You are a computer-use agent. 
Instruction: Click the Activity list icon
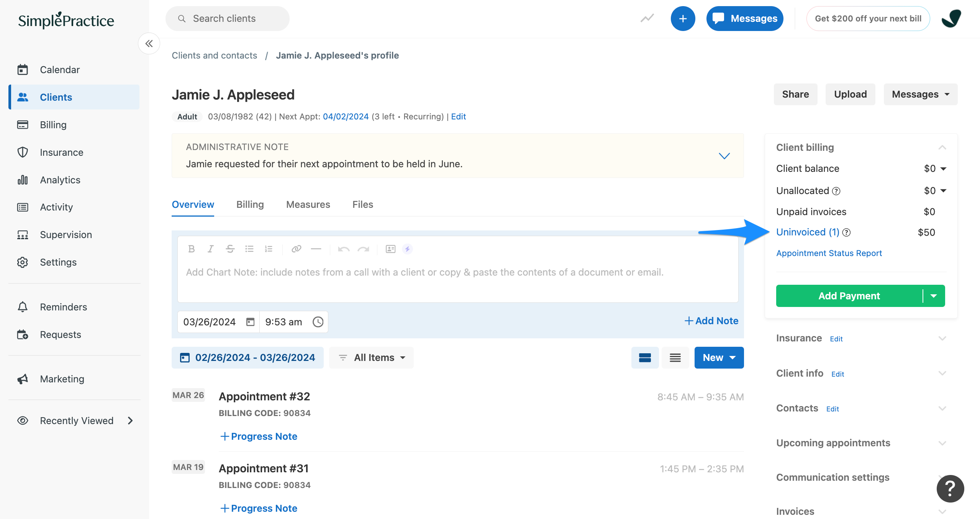pos(23,207)
